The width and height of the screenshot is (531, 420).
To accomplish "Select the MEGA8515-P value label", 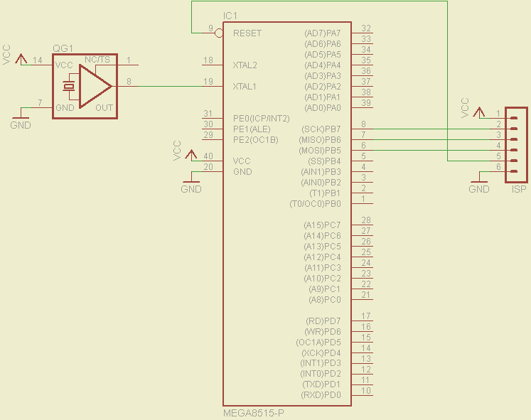I will [x=253, y=413].
